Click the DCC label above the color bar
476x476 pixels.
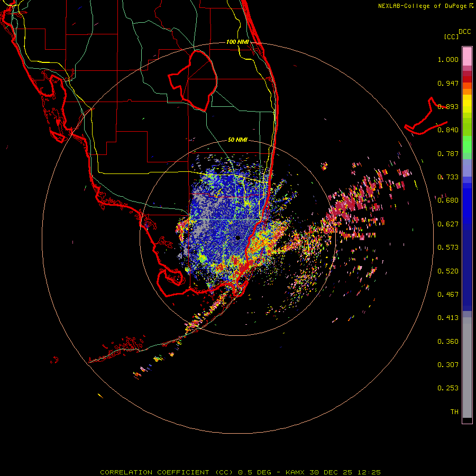pyautogui.click(x=465, y=32)
